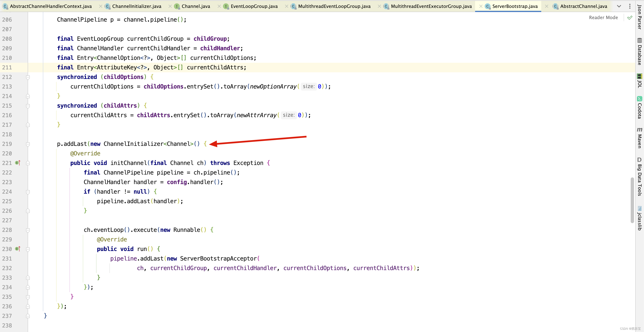Collapse block end marker at line 214
This screenshot has width=644, height=332.
click(28, 96)
